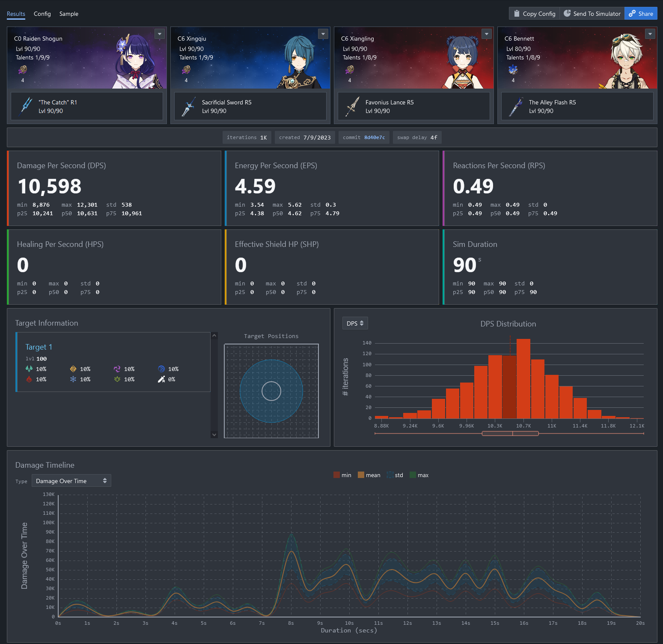Image resolution: width=663 pixels, height=644 pixels.
Task: Open the Raiden Shogun card dropdown arrow
Action: tap(160, 34)
